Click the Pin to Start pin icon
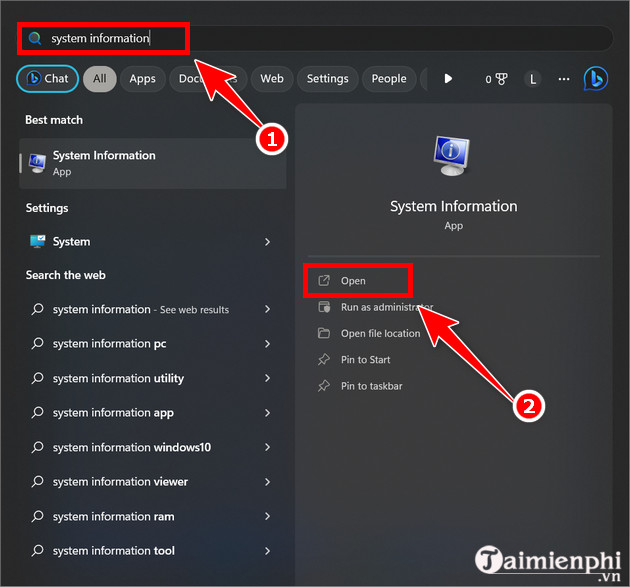Image resolution: width=630 pixels, height=587 pixels. click(323, 359)
